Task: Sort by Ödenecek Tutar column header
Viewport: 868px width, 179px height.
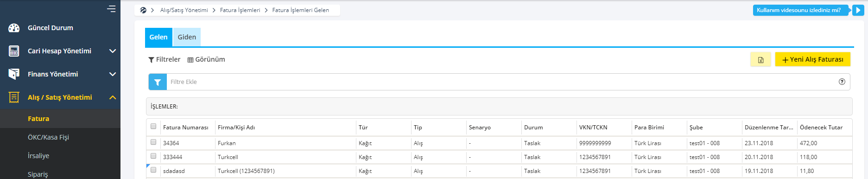Action: coord(821,128)
